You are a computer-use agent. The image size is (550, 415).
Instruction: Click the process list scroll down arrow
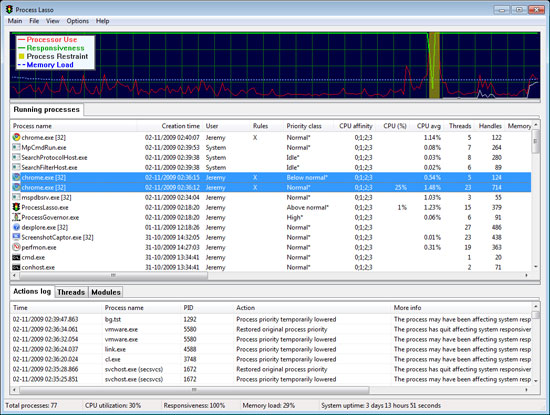tap(536, 267)
